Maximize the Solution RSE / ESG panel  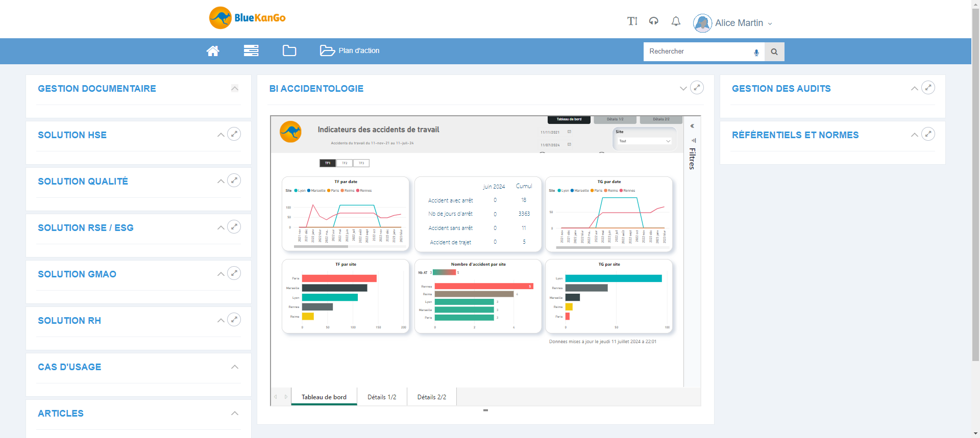coord(234,227)
